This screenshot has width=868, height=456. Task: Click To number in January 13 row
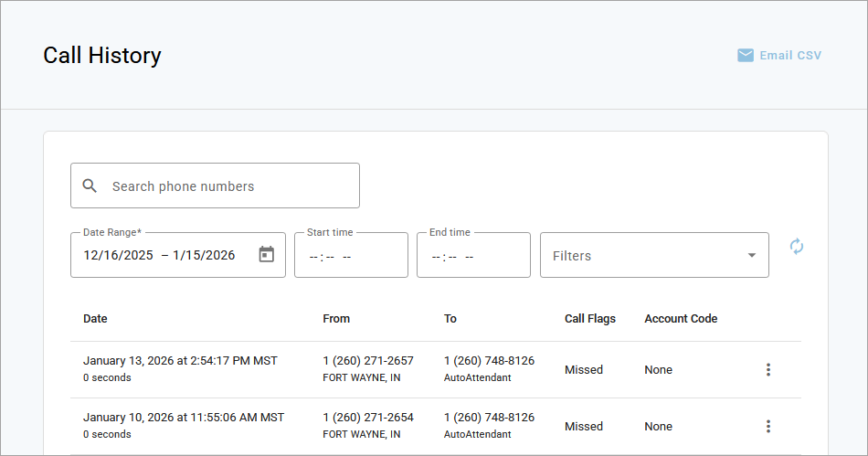tap(490, 361)
